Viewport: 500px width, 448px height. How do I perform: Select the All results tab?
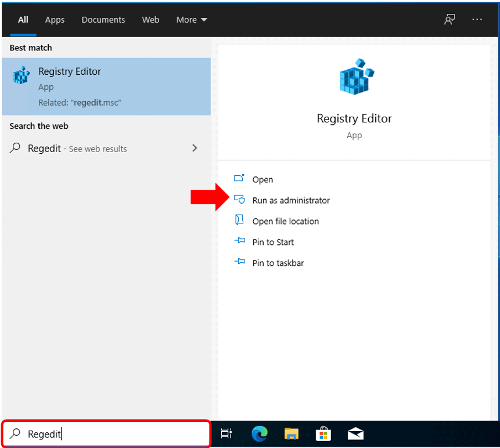pos(23,20)
